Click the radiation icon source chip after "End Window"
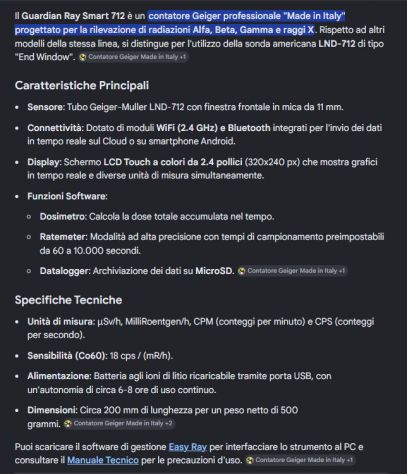Viewport: 407px width, 474px height. (x=133, y=57)
